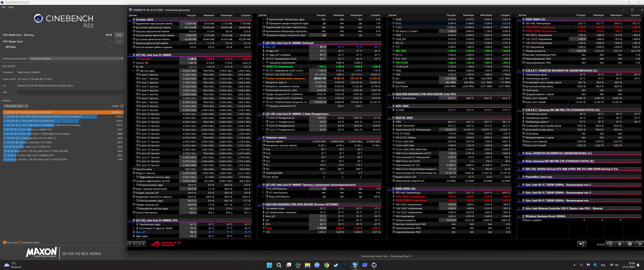Open Steam from the taskbar
Viewport: 644px width, 270px height.
[336, 265]
